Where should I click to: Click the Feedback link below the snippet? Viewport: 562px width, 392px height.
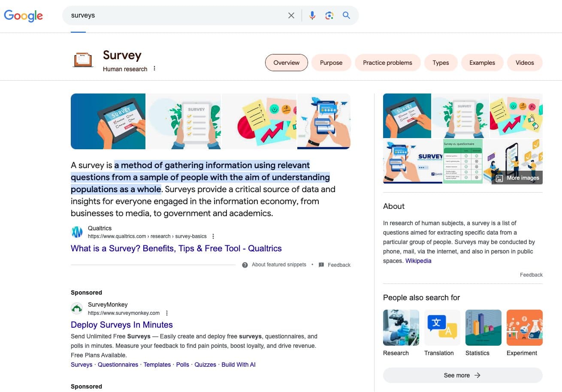(x=339, y=265)
